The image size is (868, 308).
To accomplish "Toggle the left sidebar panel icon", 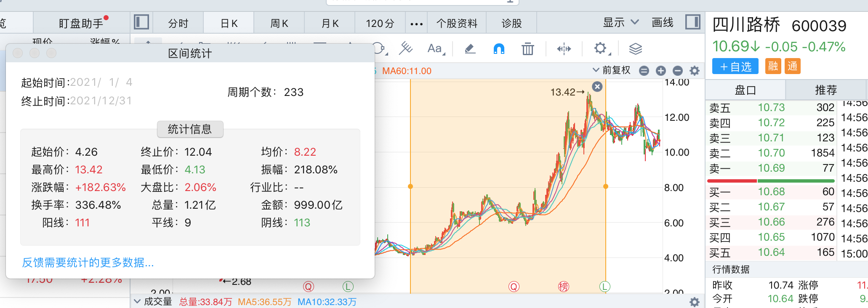I will [x=141, y=22].
